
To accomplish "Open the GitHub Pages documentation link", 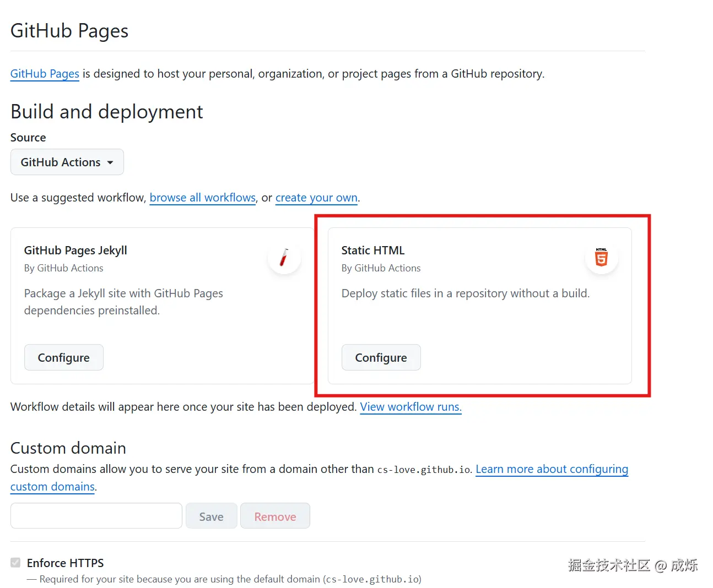I will (x=45, y=74).
